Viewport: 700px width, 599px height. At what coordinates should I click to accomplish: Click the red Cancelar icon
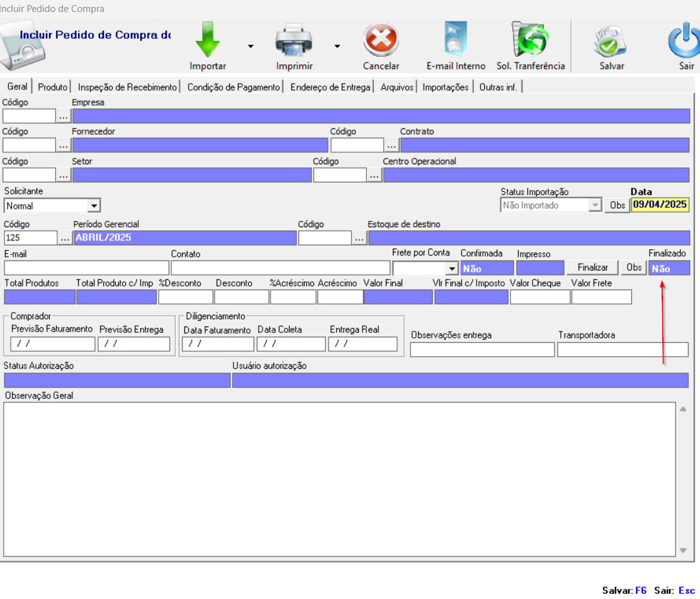381,40
